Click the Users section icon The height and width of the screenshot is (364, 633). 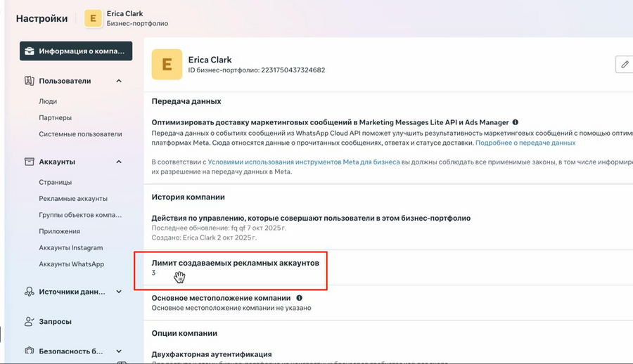(x=30, y=81)
